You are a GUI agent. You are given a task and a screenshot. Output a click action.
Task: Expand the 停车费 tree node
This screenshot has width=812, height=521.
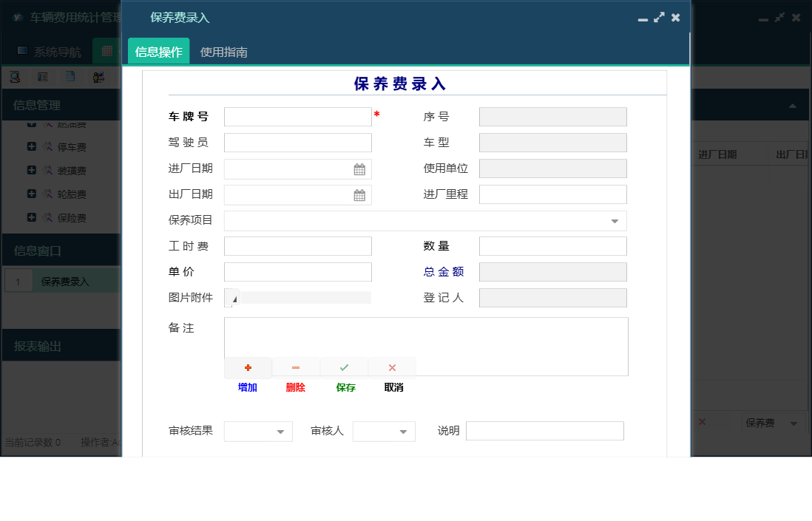(x=30, y=146)
